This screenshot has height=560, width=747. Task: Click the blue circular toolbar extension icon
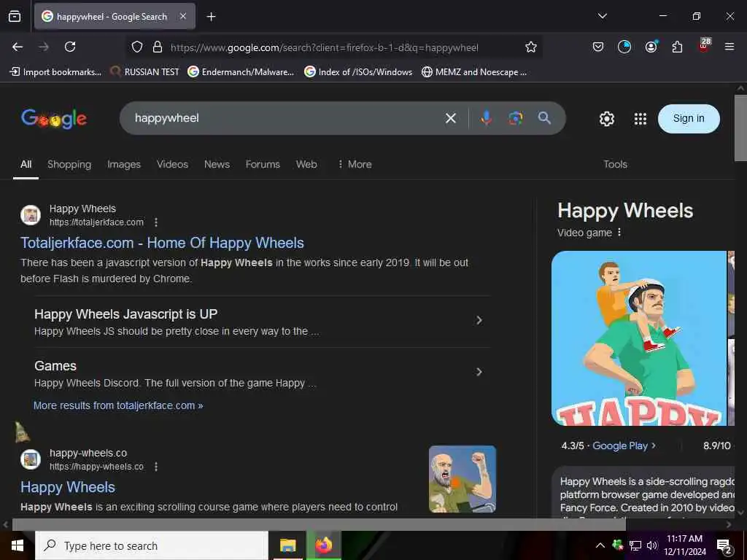(x=624, y=47)
